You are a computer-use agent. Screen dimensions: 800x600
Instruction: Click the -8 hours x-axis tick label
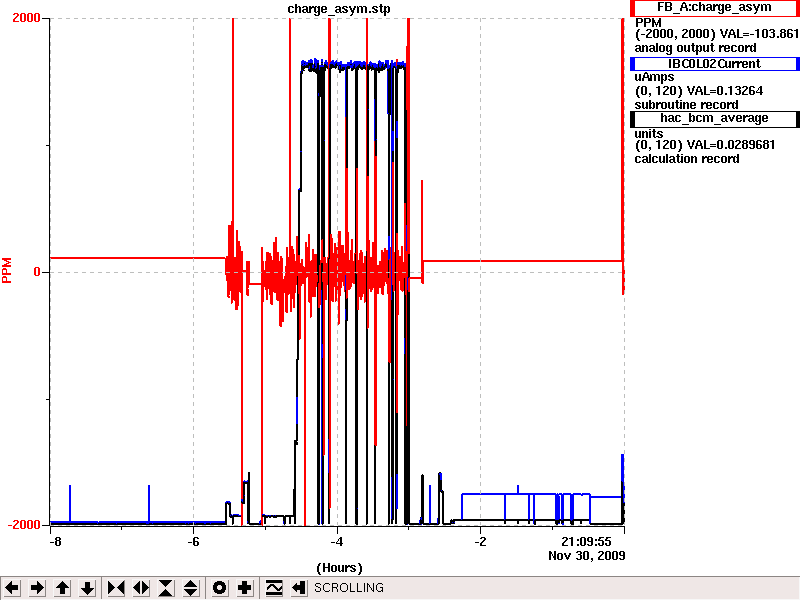click(55, 541)
